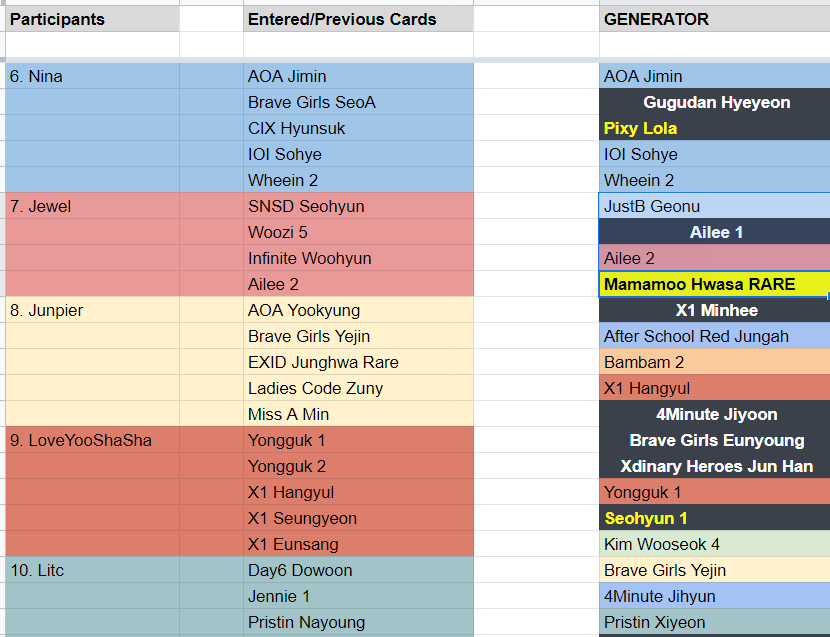Click the '7. Jewel' participant cell

tap(93, 206)
